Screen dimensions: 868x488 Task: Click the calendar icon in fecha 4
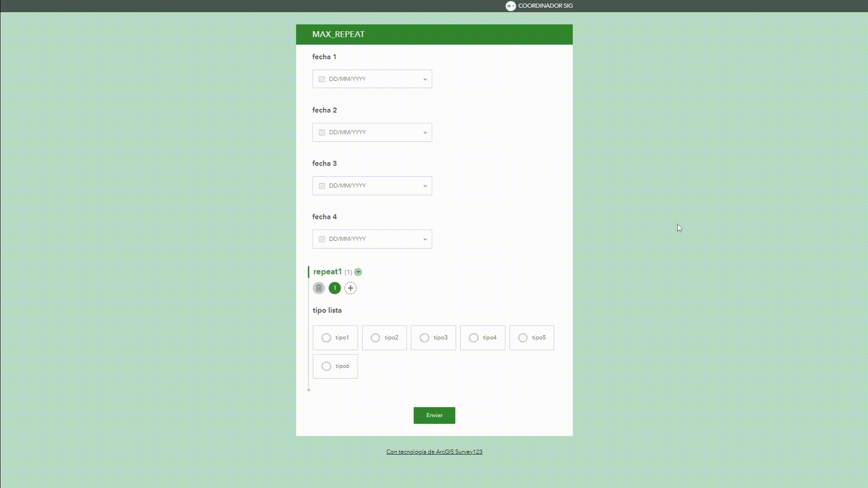(322, 239)
